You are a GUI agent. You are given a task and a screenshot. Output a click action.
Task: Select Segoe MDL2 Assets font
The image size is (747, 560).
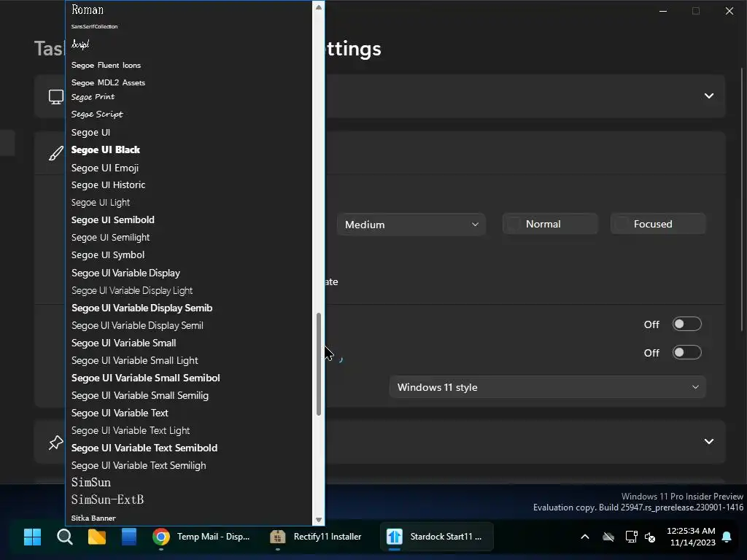click(189, 82)
